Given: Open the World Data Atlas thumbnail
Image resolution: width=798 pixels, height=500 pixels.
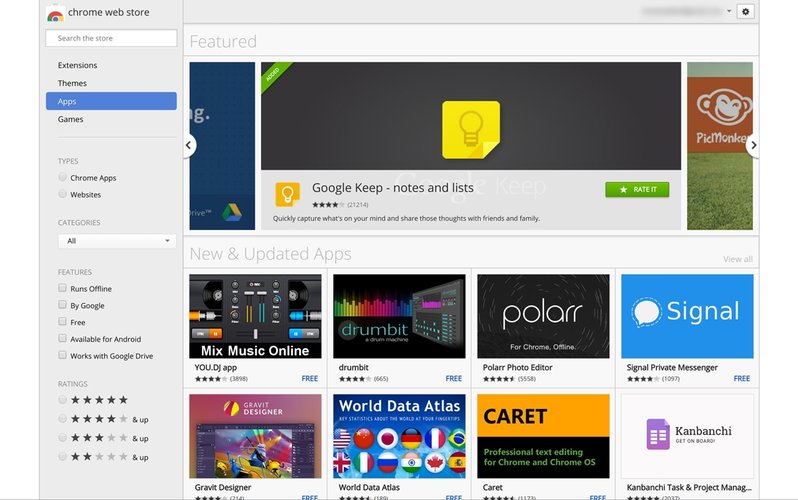Looking at the screenshot, I should tap(399, 436).
